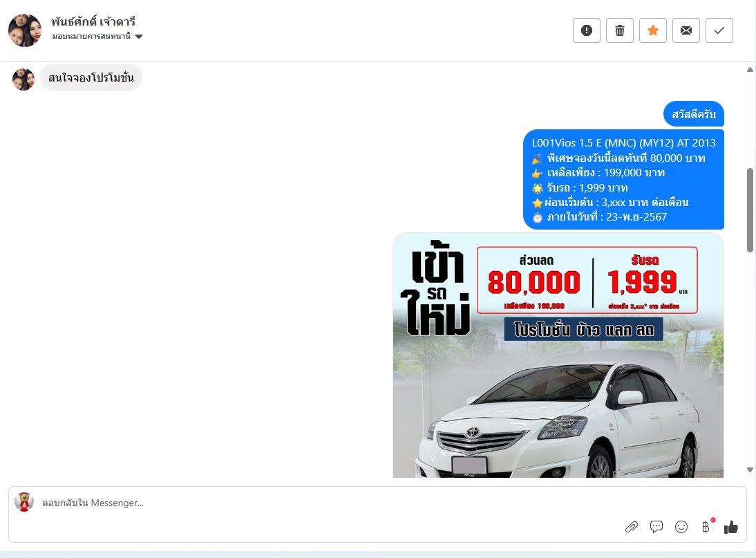Click the สนใจจองโปรโมชั่น customer message
This screenshot has width=756, height=558.
coord(91,78)
